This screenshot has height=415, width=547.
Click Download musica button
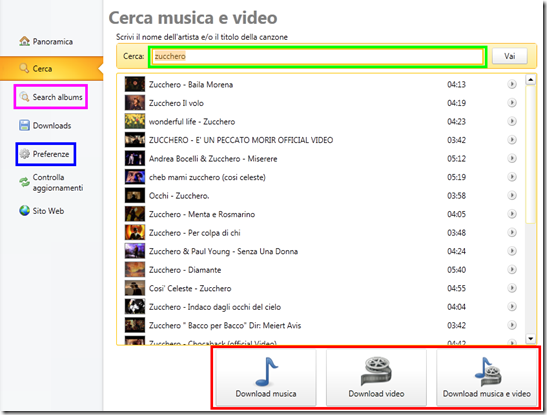pos(266,377)
